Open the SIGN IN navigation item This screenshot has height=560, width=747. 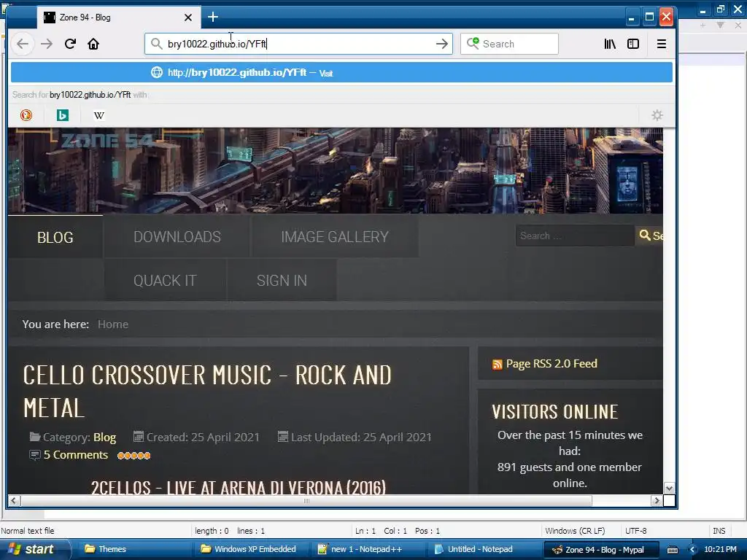click(282, 281)
